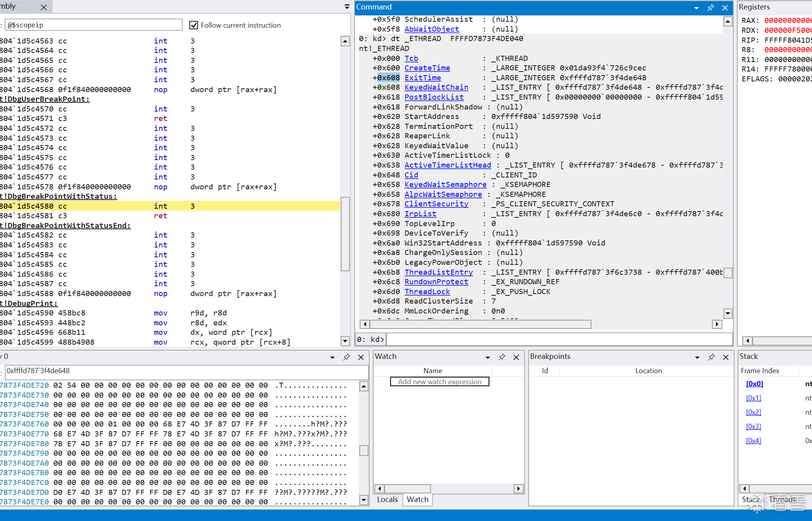The height and width of the screenshot is (521, 812).
Task: Click Add new watch expression field
Action: click(439, 381)
